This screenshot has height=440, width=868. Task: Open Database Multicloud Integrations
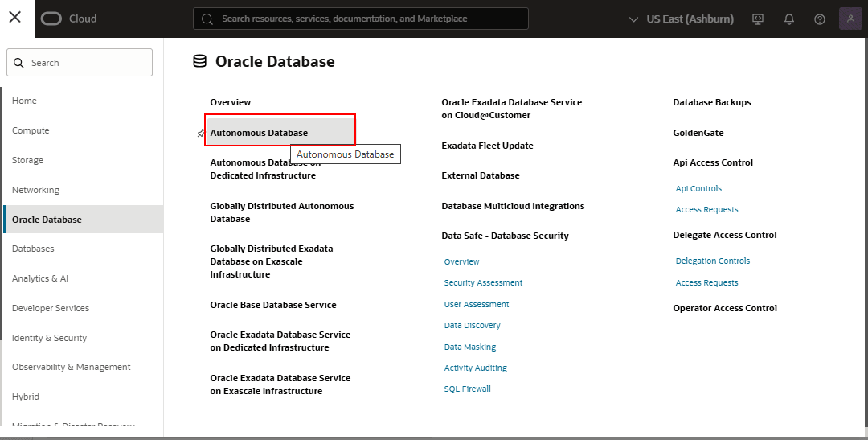pos(513,206)
